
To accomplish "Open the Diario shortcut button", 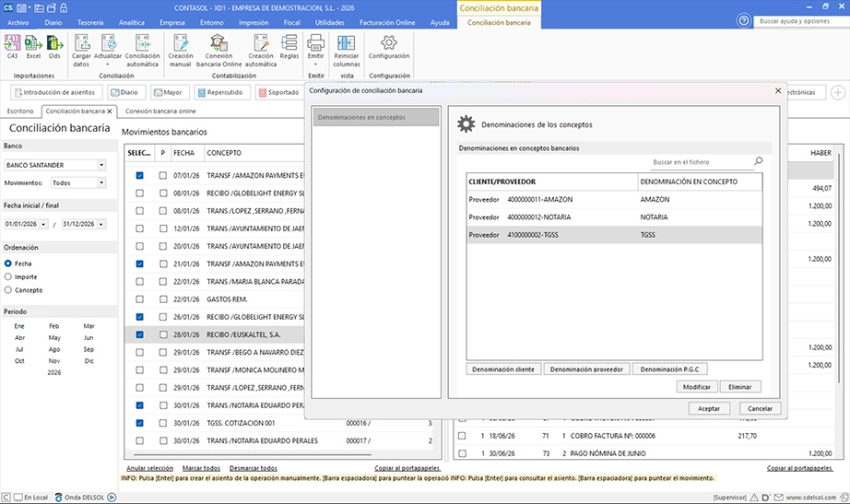I will [124, 93].
